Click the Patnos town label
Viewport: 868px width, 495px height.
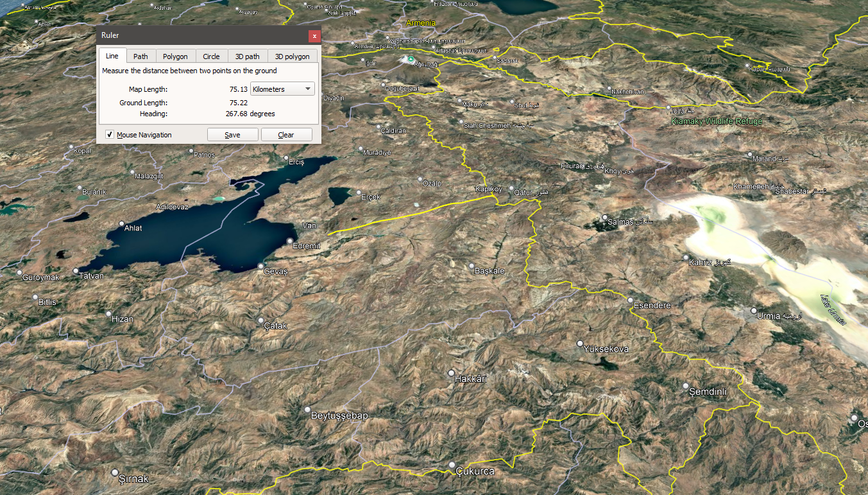click(x=204, y=155)
